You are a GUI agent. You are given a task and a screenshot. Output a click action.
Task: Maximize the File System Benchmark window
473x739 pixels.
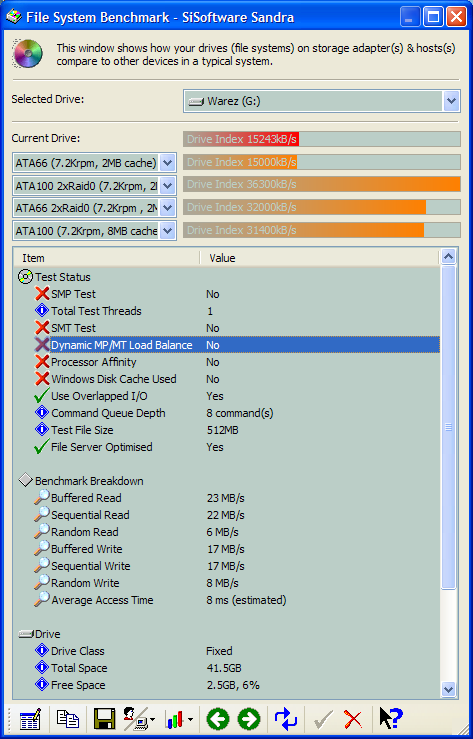[x=433, y=17]
